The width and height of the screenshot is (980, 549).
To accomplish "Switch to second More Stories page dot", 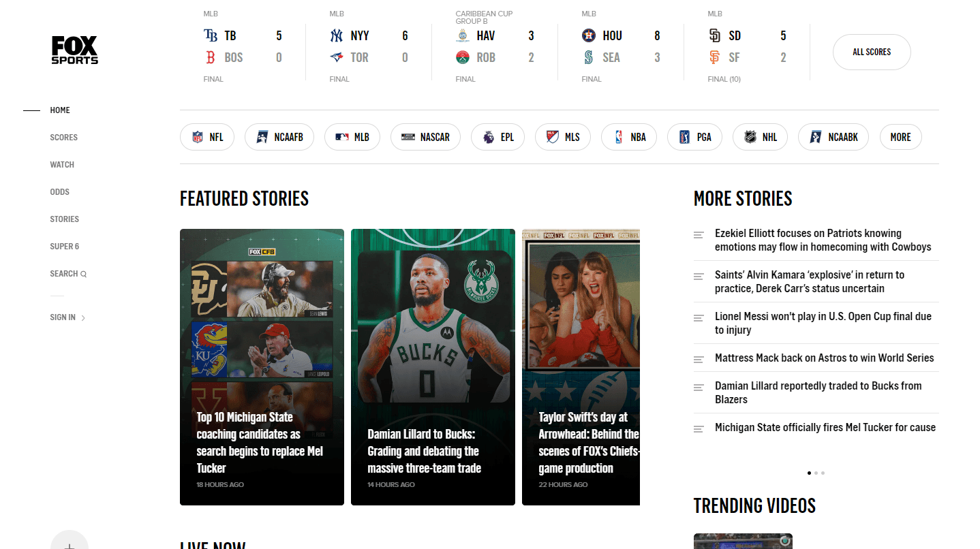I will (816, 473).
